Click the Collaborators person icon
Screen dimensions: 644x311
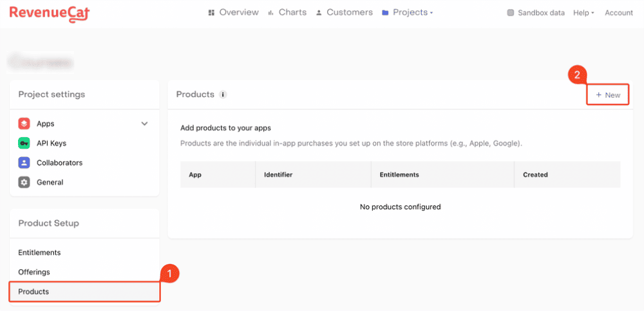coord(24,163)
